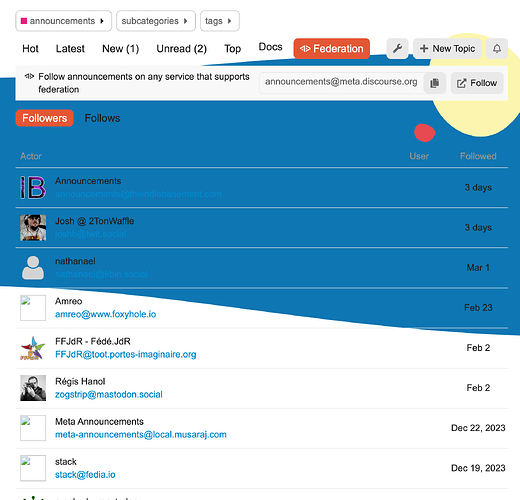Open zogstrip@mastodon.social link
This screenshot has width=520, height=500.
point(109,395)
